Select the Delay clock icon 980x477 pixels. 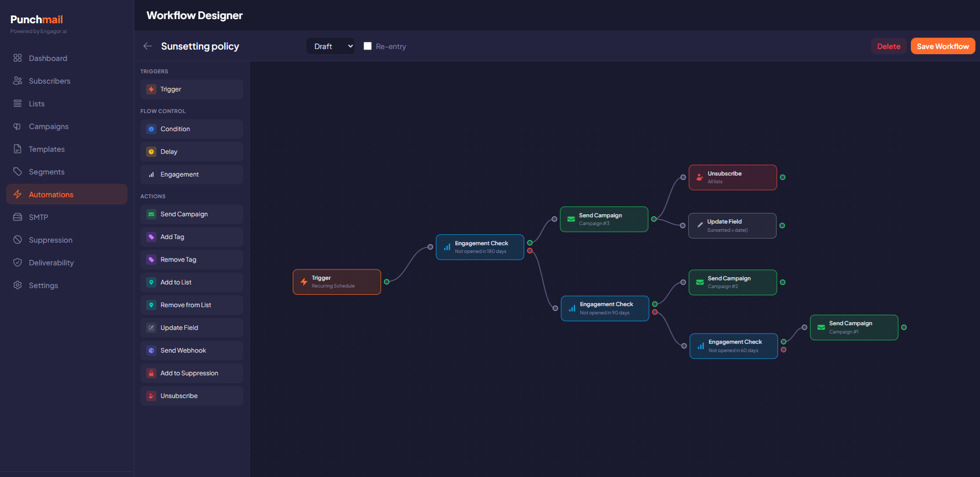click(x=151, y=151)
